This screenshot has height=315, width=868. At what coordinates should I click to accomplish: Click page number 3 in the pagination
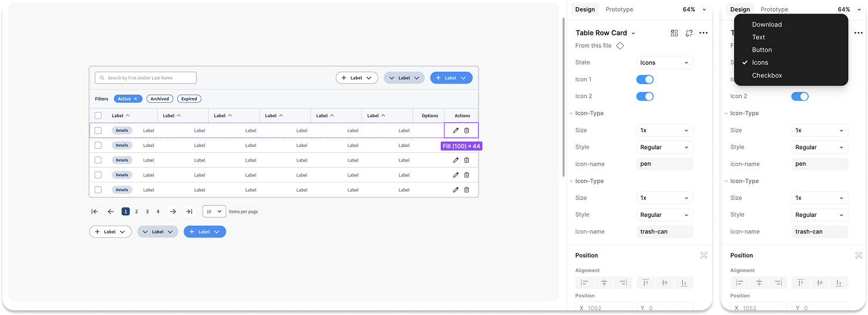147,212
